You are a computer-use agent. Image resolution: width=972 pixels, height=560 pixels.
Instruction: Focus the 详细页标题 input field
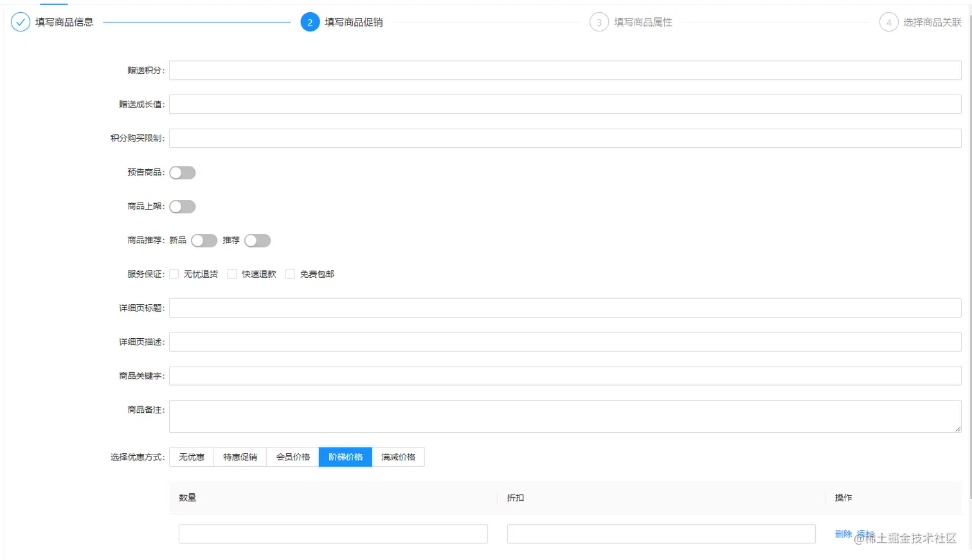click(x=565, y=308)
